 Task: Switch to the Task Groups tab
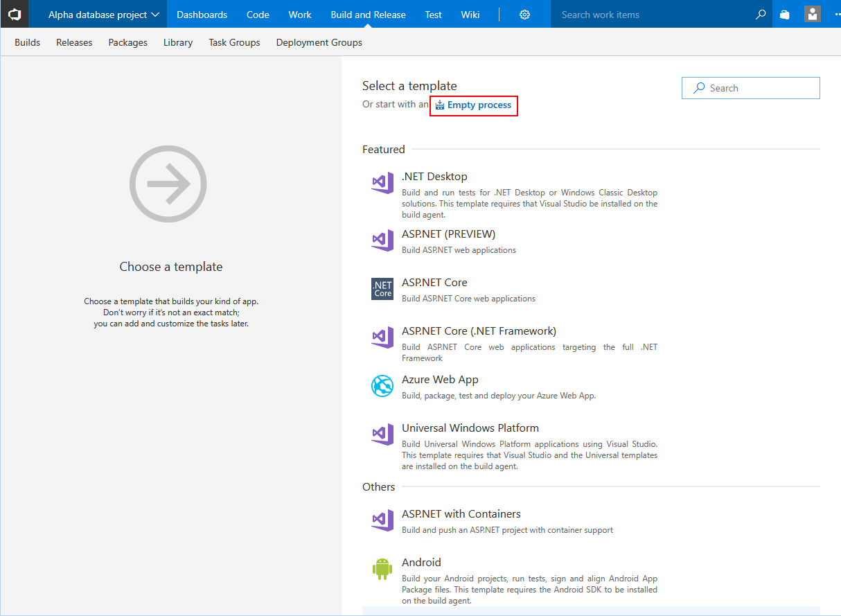point(235,42)
